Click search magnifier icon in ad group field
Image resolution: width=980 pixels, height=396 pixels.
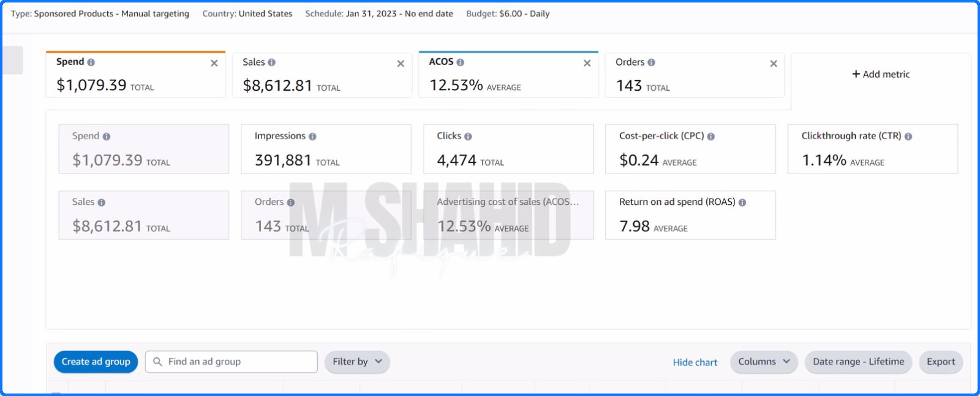point(157,362)
